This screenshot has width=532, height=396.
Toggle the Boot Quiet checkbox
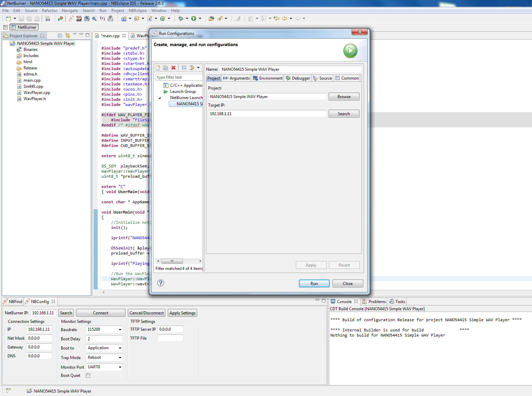click(x=88, y=375)
